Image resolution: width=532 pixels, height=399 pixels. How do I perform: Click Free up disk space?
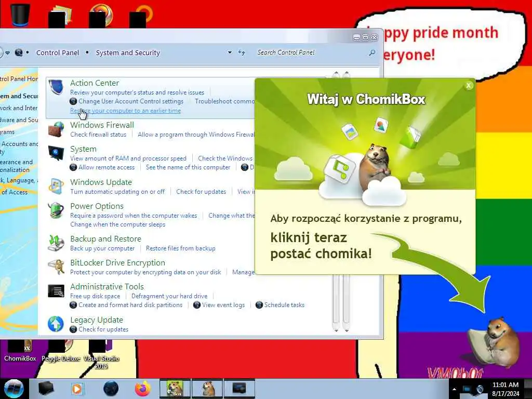(95, 296)
